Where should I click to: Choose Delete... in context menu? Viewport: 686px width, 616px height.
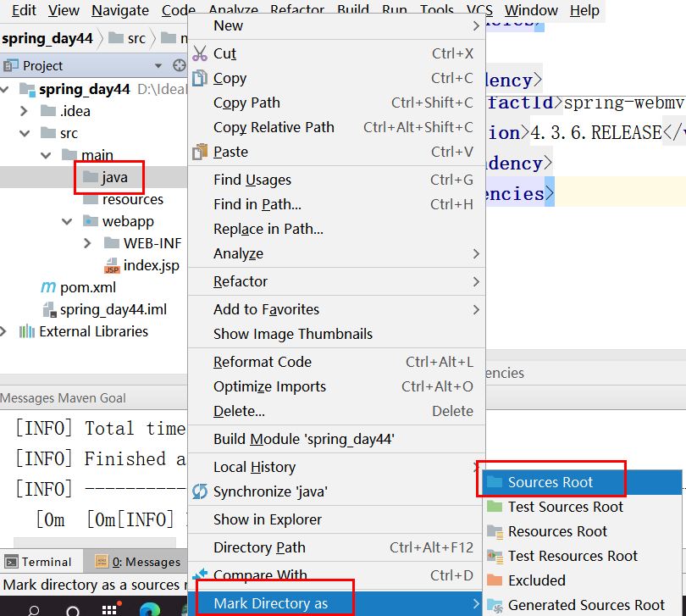point(336,411)
